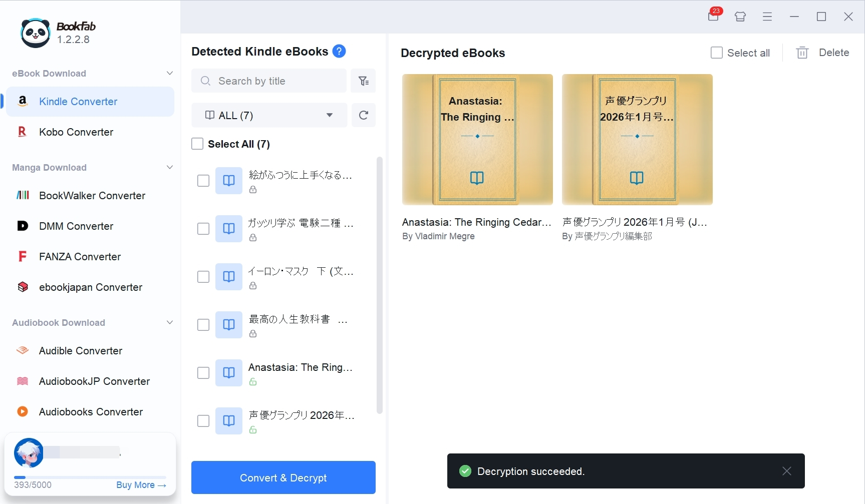Viewport: 865px width, 504px height.
Task: Click the Amazon icon for Kindle Converter
Action: (23, 101)
